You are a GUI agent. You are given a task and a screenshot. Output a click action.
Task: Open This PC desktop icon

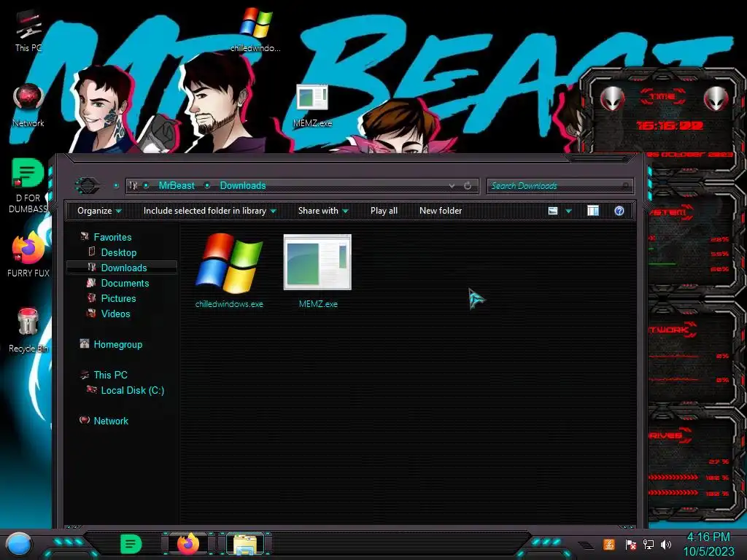click(28, 31)
